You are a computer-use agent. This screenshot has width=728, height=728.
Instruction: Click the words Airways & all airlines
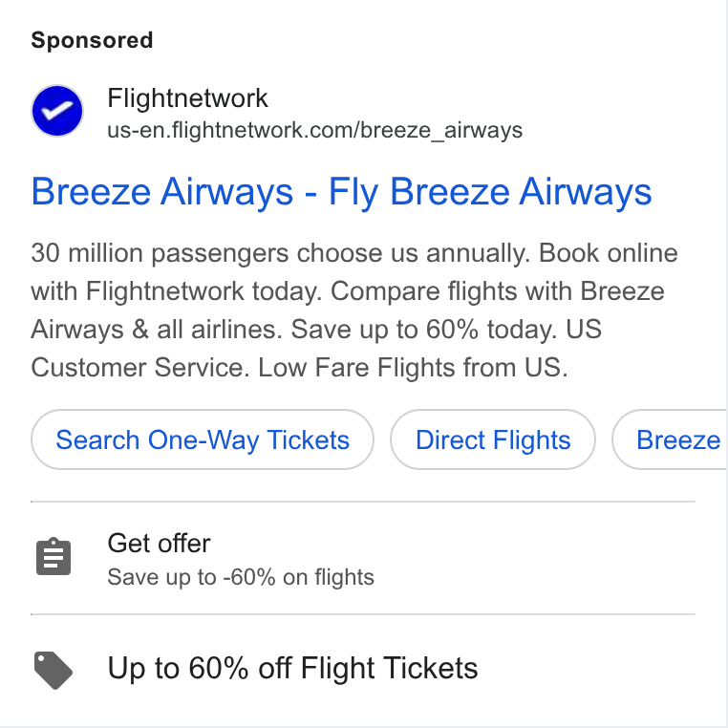click(x=157, y=330)
